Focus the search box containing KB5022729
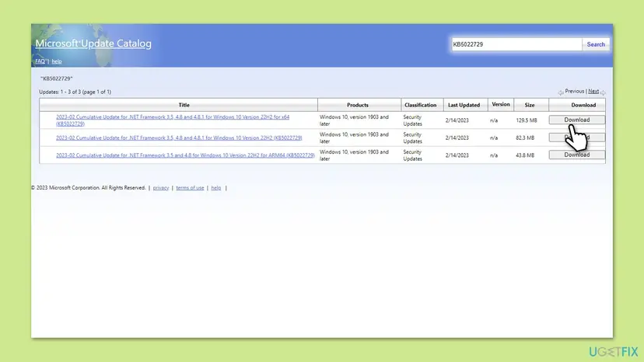 coord(516,44)
